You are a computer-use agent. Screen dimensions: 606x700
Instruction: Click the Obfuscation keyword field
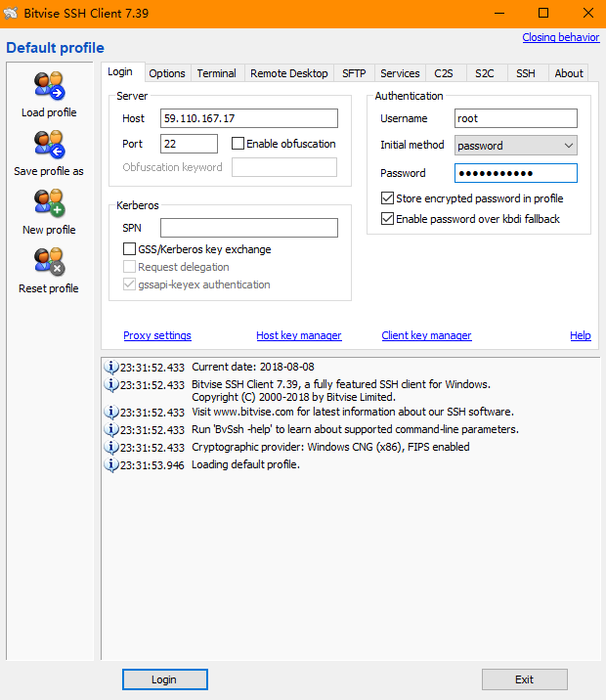[284, 167]
